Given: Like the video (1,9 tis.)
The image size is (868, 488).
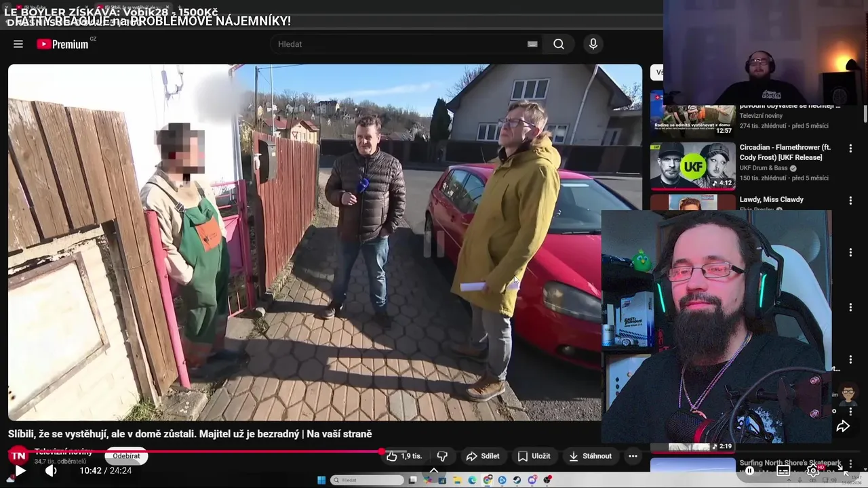Looking at the screenshot, I should [x=404, y=456].
